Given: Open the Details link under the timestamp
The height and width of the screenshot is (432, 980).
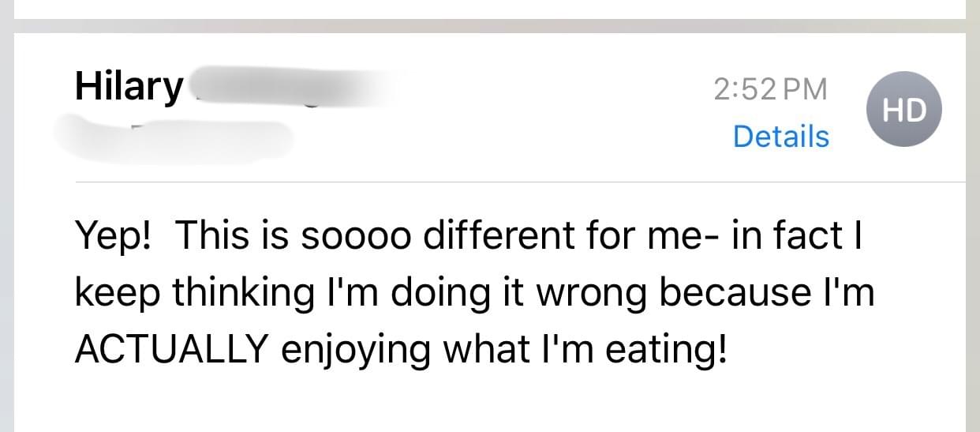Looking at the screenshot, I should (x=781, y=137).
